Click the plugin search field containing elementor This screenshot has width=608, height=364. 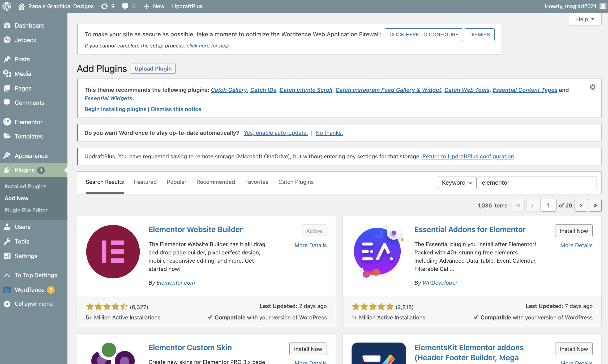(537, 183)
